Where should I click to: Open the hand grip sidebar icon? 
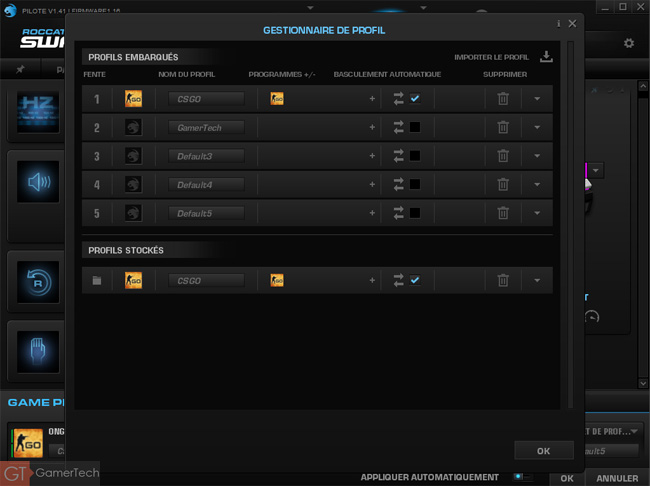click(x=38, y=352)
